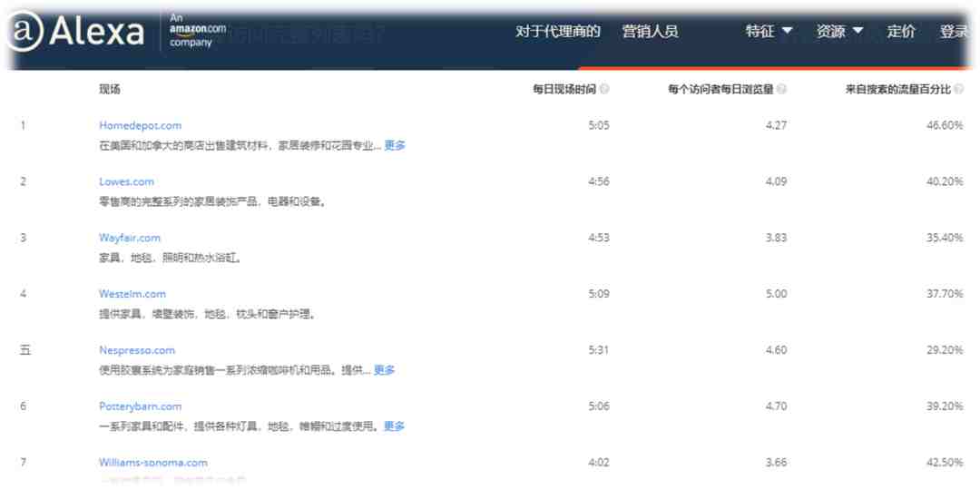Click the 现场 column header

110,89
